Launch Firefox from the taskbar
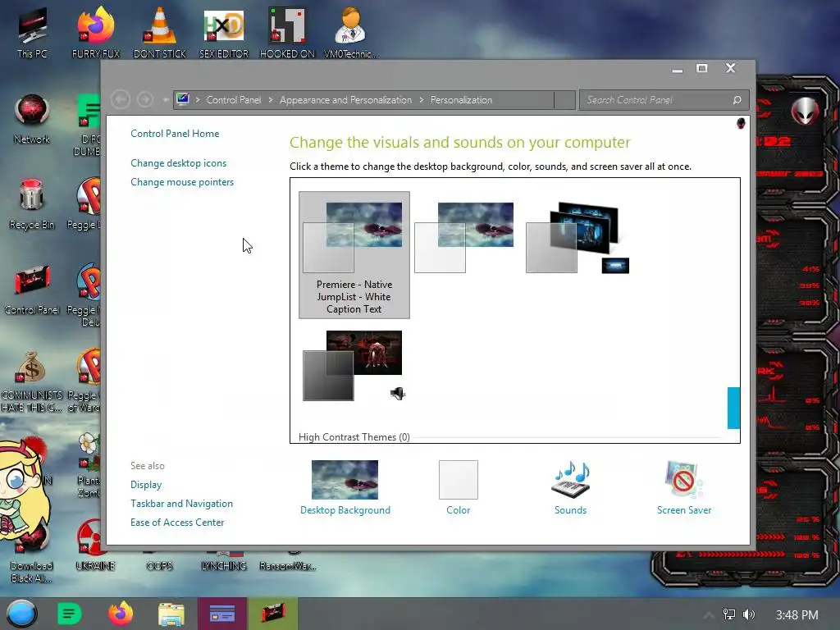Image resolution: width=840 pixels, height=630 pixels. tap(121, 614)
